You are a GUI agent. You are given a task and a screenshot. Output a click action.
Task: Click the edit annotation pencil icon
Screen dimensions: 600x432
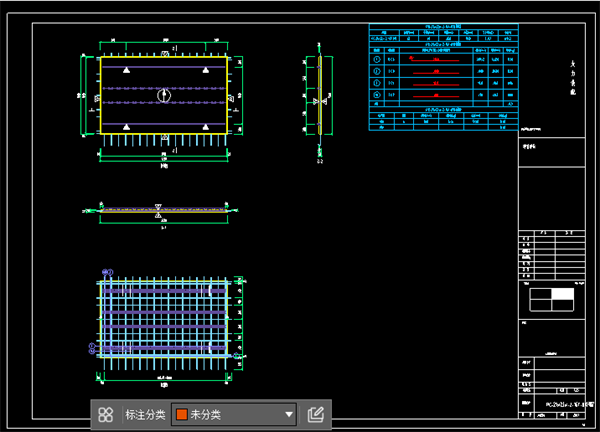tap(316, 414)
